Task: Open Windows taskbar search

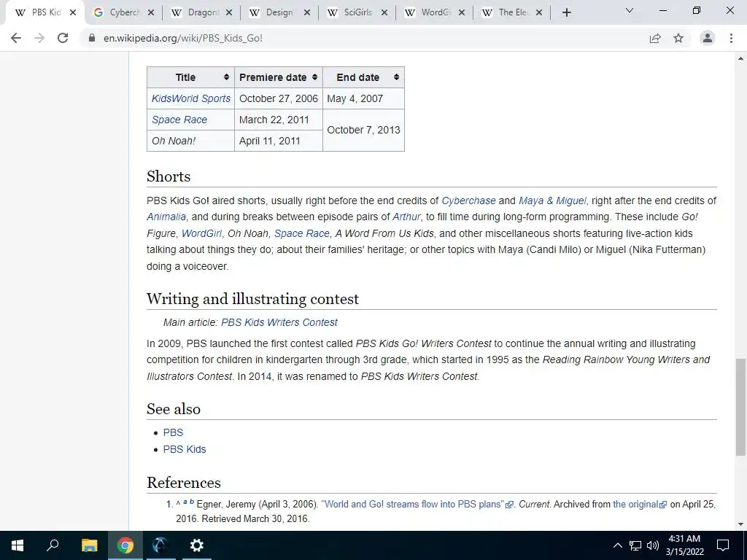Action: [x=53, y=545]
